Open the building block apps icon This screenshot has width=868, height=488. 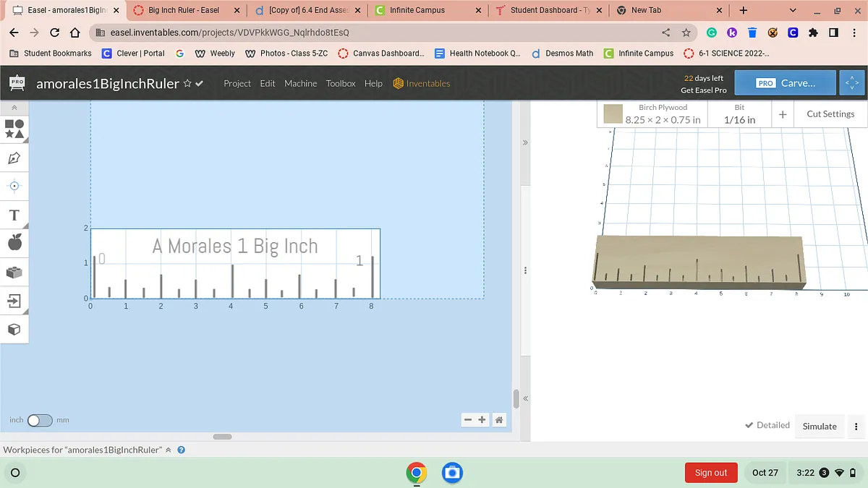(x=14, y=273)
